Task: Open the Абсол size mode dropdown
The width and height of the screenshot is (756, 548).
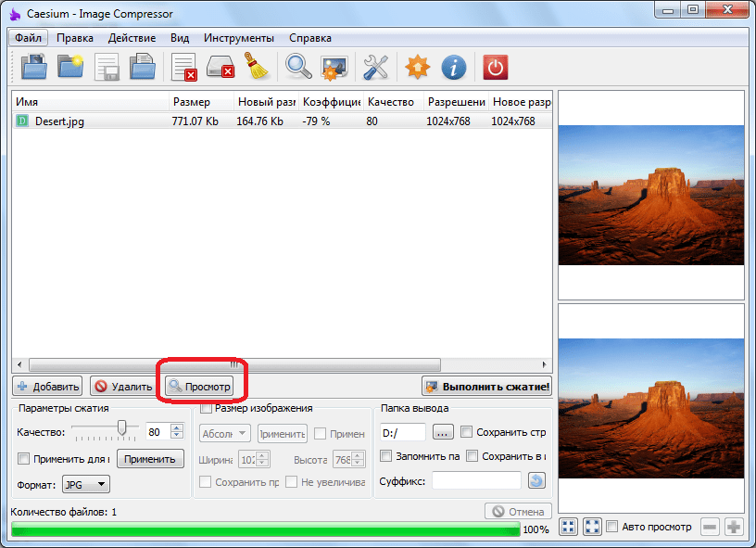Action: point(225,433)
